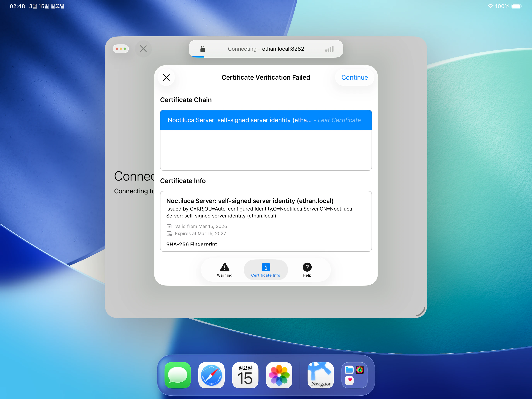Open the recent apps folder in dock

(354, 375)
